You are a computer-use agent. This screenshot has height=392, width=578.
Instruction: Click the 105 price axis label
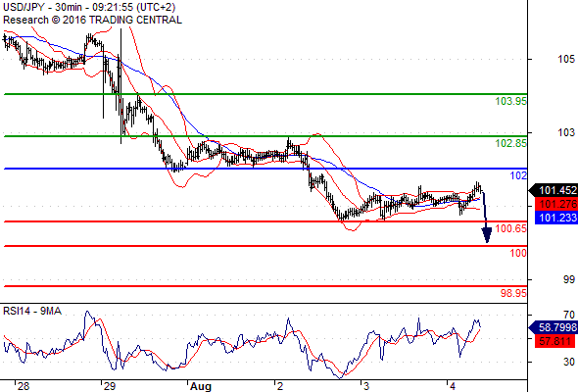pyautogui.click(x=566, y=59)
